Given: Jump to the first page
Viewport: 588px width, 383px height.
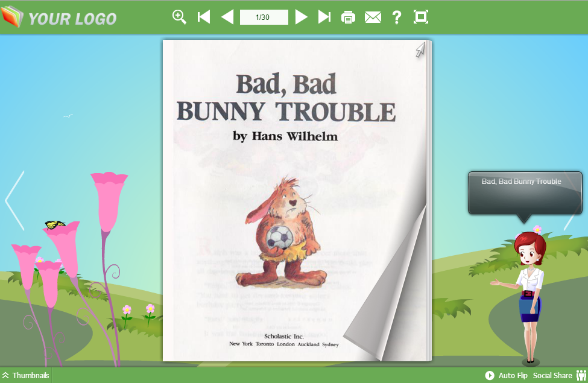Looking at the screenshot, I should tap(204, 17).
